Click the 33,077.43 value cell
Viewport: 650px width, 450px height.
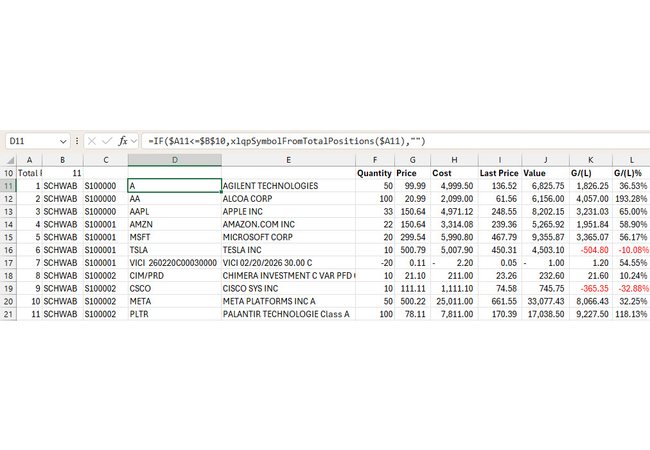coord(546,302)
